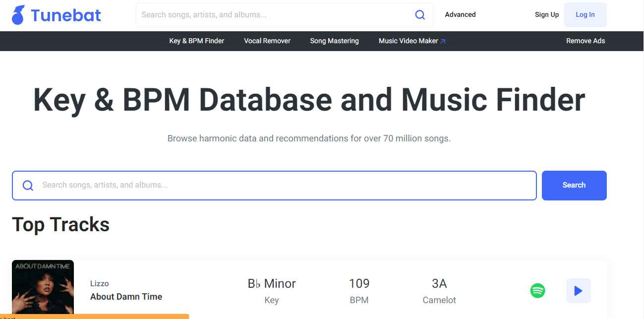Open Key & BPM Finder

[197, 41]
